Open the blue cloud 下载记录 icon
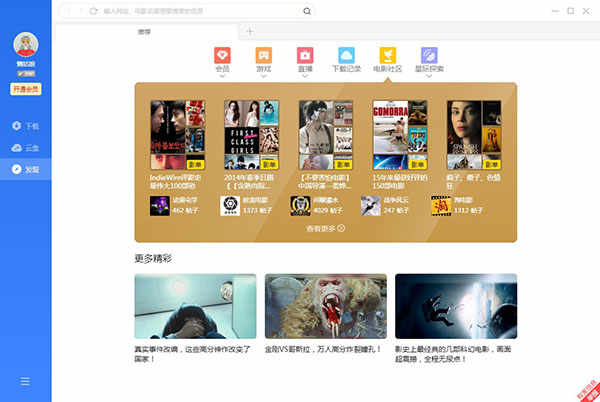Screen dimensions: 600x402 [x=346, y=55]
